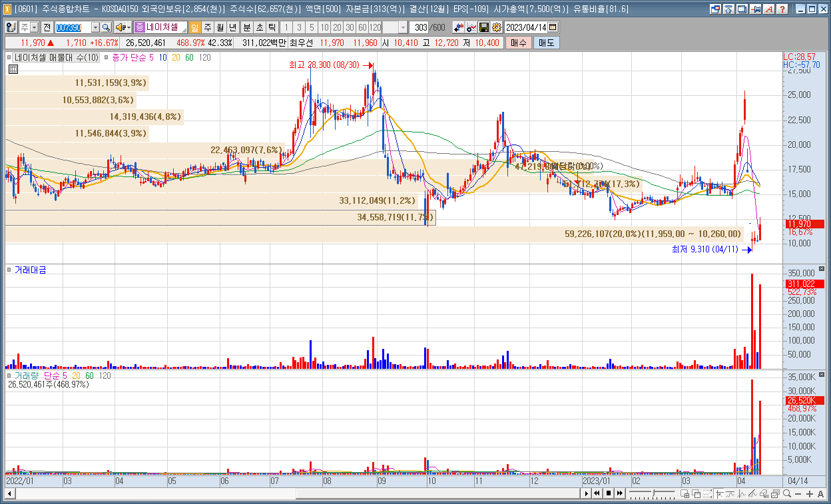Click the 종가 단순 5 moving average label

(133, 58)
